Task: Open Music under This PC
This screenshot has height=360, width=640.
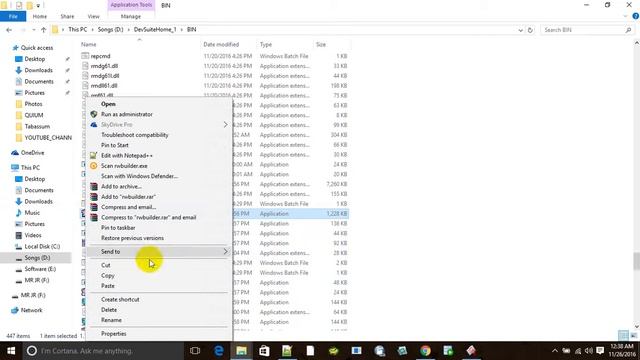Action: coord(32,213)
